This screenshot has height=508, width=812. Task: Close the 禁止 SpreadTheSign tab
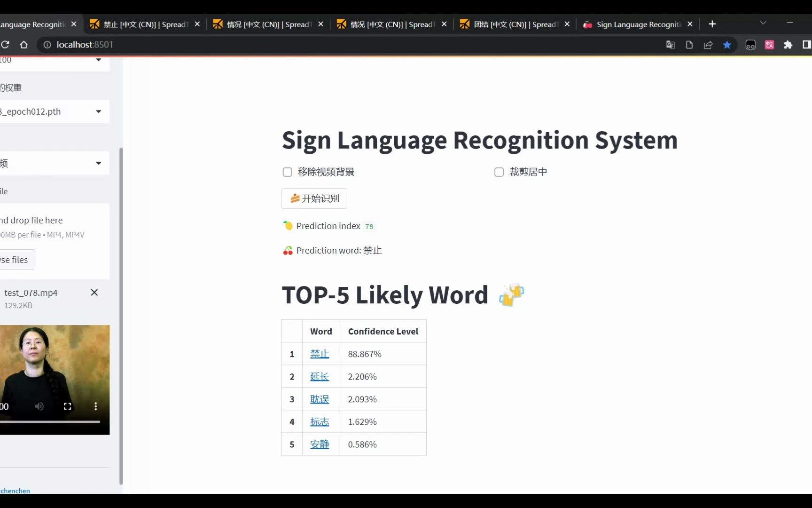click(197, 24)
